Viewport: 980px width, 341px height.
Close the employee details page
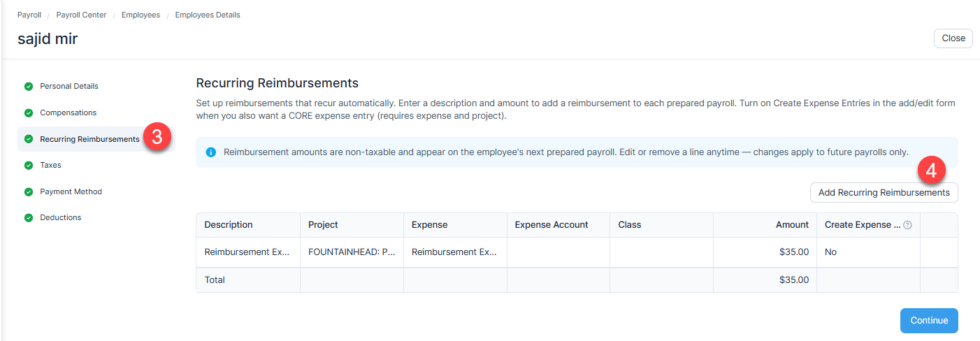953,38
